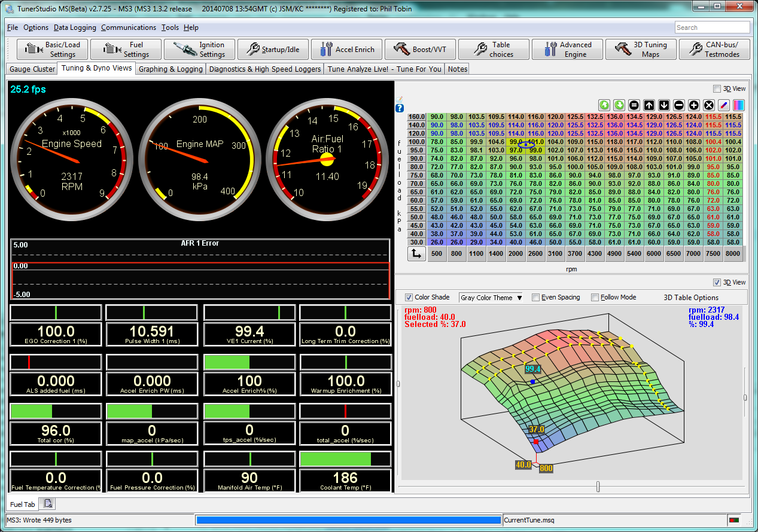Screen dimensions: 758x532
Task: Open the Tools menu
Action: point(170,27)
